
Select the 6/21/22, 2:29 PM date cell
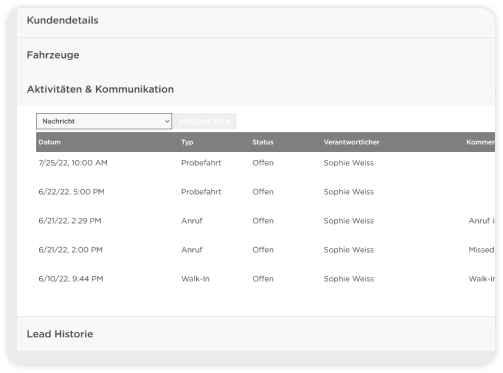coord(70,221)
